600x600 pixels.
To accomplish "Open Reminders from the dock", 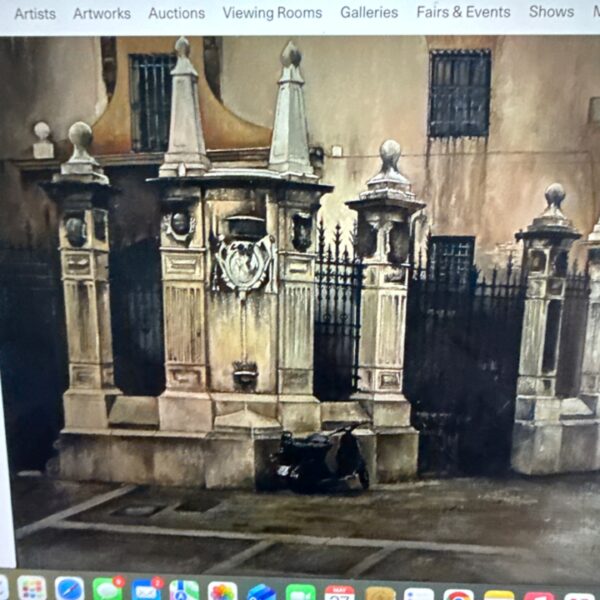I will 419,595.
